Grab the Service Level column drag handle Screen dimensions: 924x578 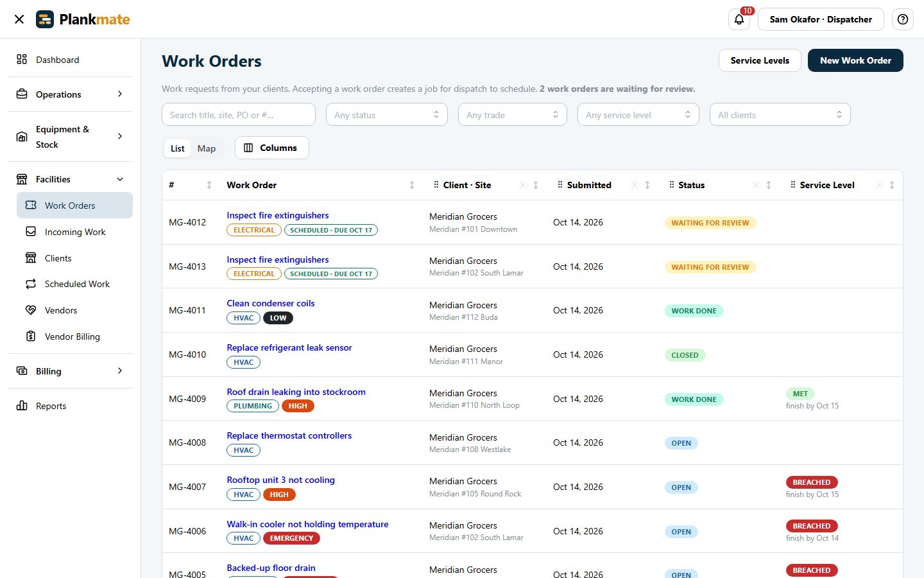point(793,185)
